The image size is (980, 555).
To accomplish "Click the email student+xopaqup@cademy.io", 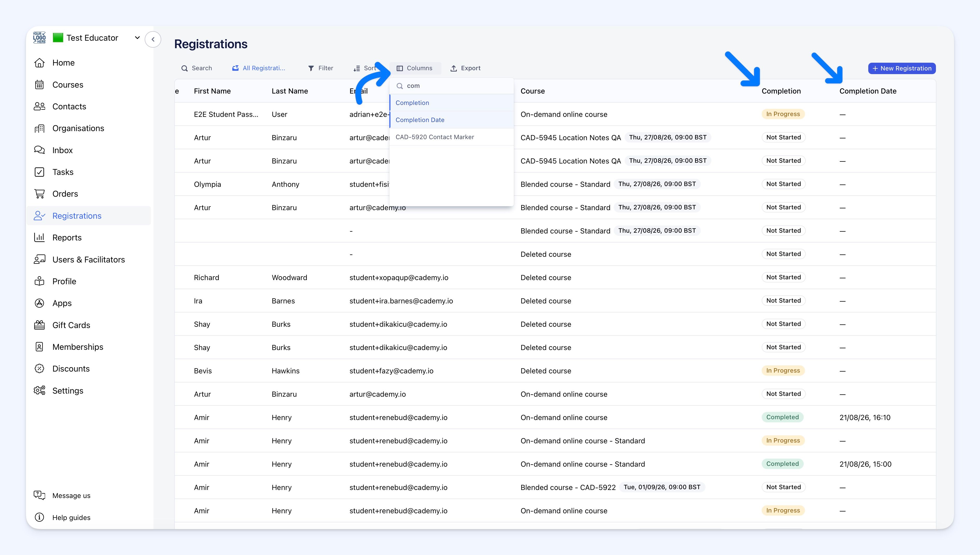I will click(399, 278).
